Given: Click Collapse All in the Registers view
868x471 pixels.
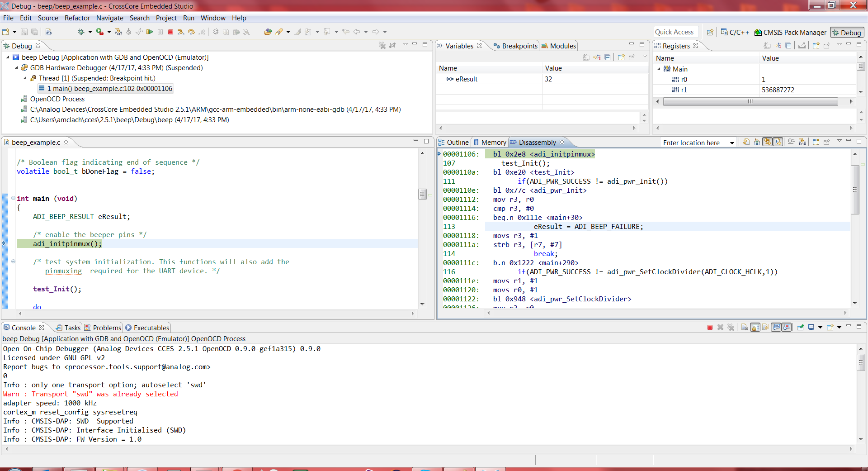Looking at the screenshot, I should 788,45.
